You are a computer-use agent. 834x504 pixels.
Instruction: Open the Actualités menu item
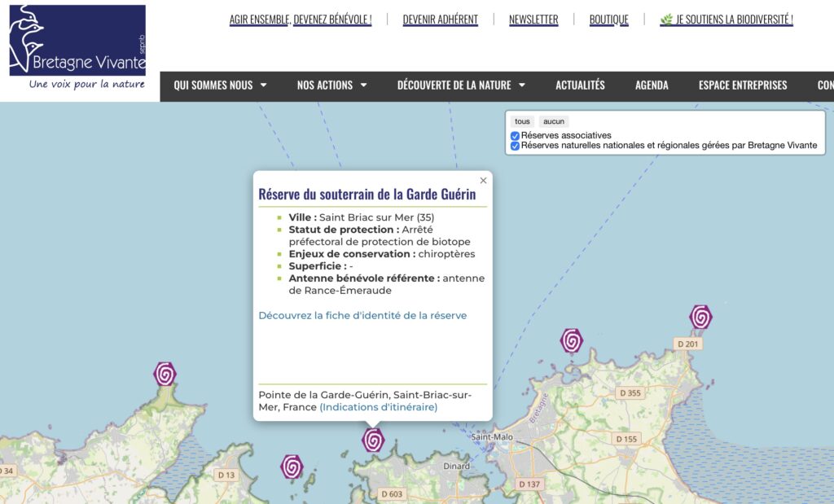coord(580,85)
